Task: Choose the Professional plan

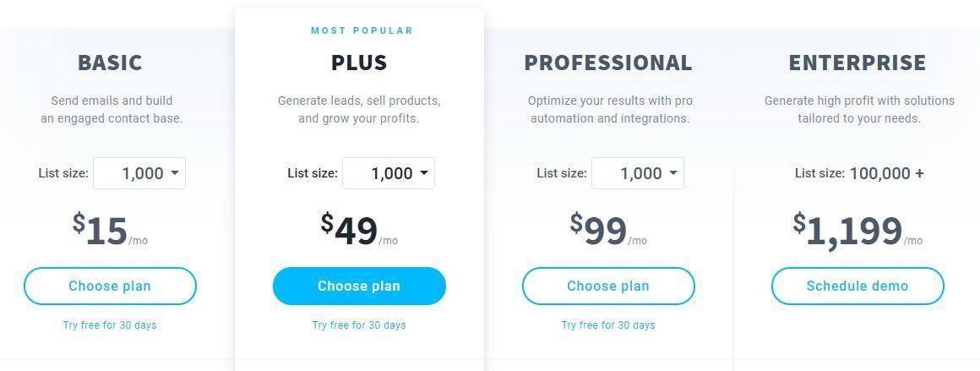Action: (x=608, y=286)
